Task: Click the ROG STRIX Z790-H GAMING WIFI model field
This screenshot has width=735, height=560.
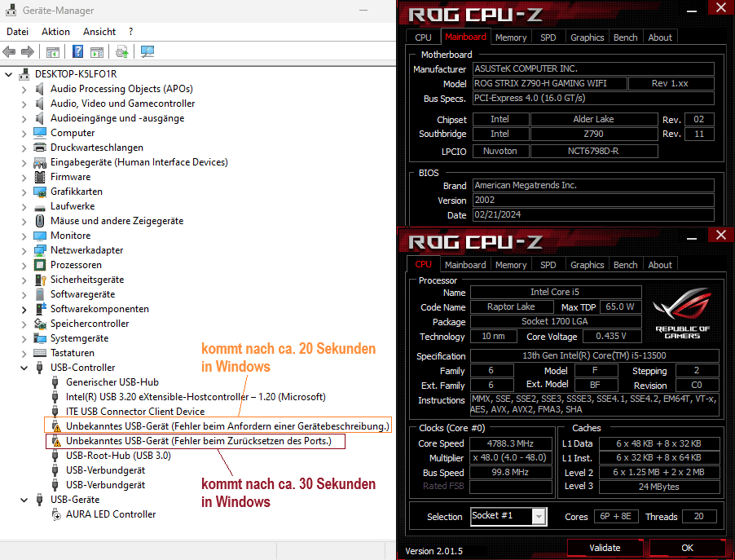Action: pos(549,83)
